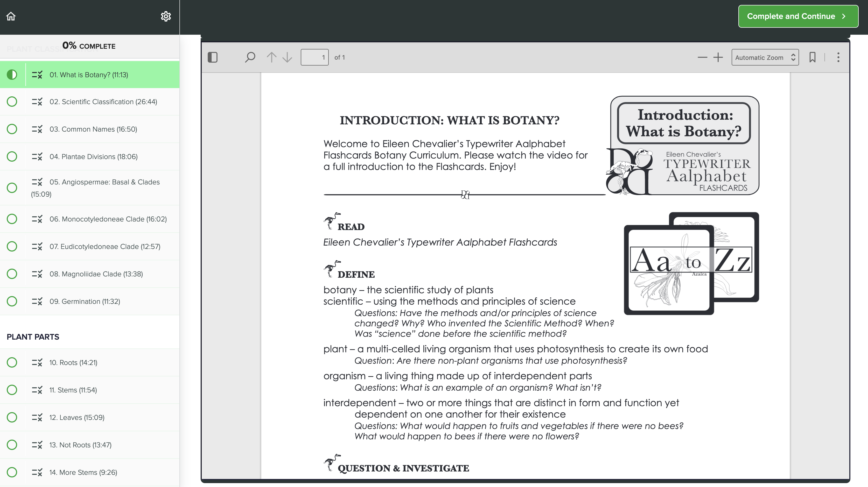Click lesson type icon for Leaves
This screenshot has width=868, height=487.
tap(37, 417)
